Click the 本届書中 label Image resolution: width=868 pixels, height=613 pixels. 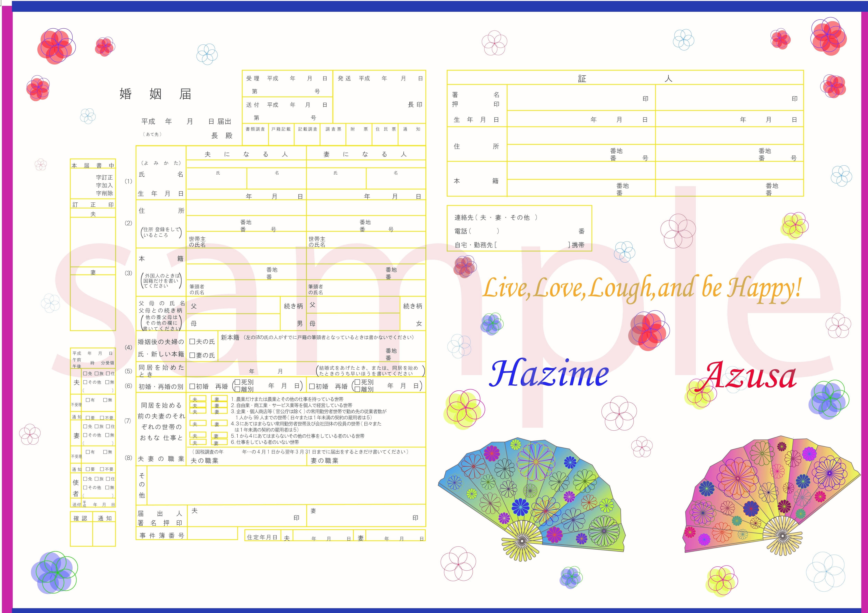(93, 166)
